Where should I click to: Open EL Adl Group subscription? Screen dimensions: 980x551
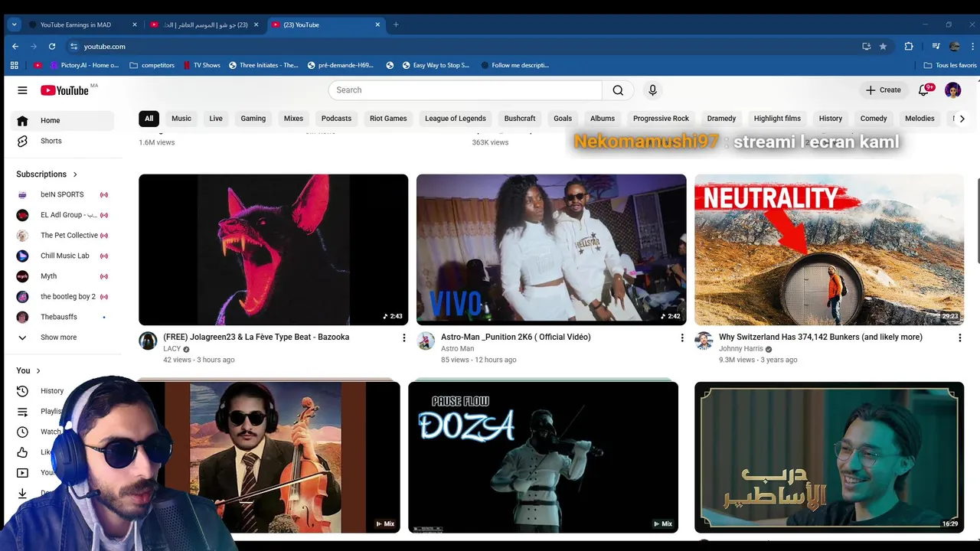coord(62,215)
